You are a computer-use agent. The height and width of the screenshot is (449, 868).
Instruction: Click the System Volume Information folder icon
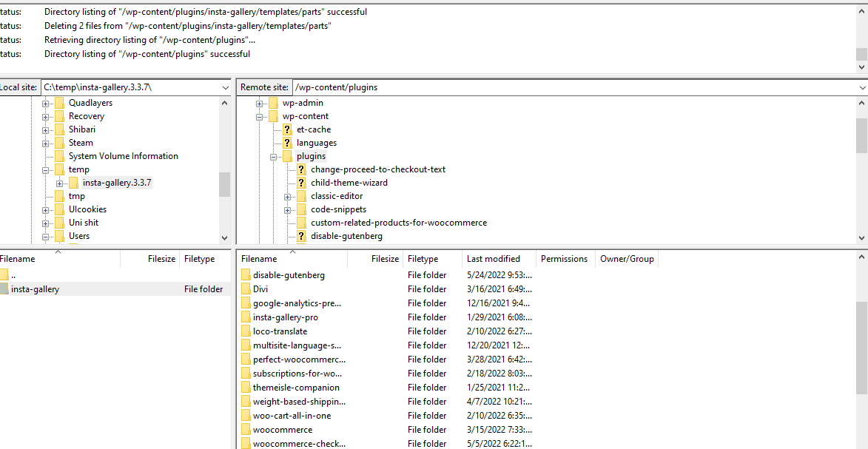coord(59,156)
